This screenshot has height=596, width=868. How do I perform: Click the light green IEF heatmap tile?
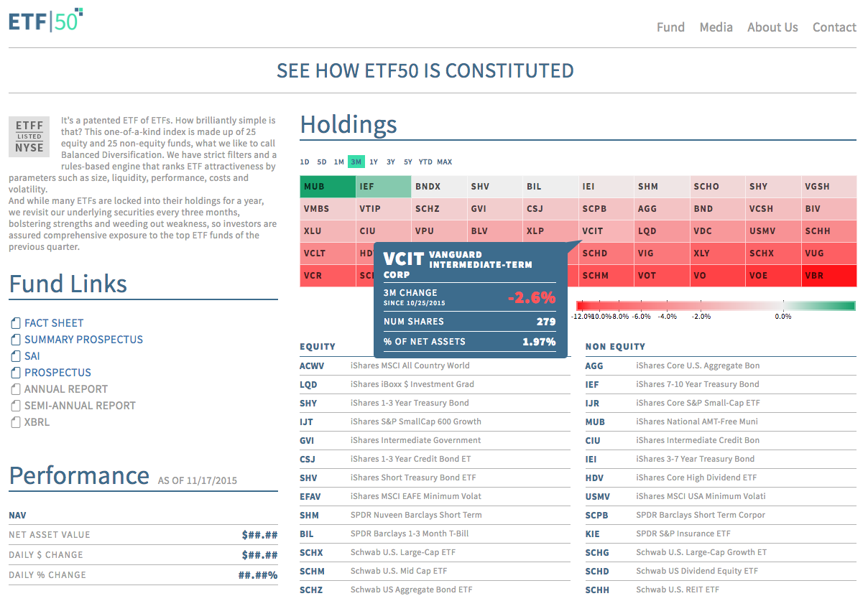384,187
